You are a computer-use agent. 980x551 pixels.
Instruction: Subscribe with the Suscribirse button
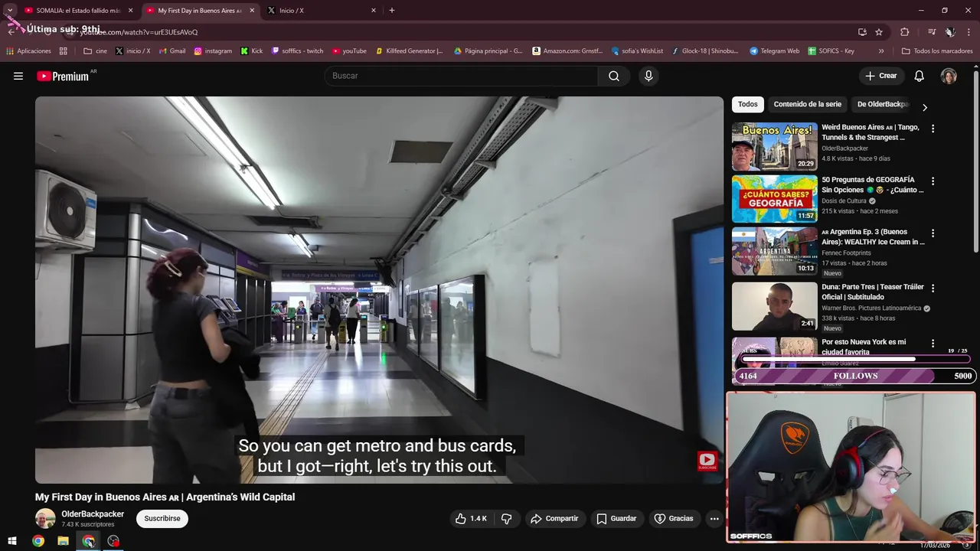(162, 518)
